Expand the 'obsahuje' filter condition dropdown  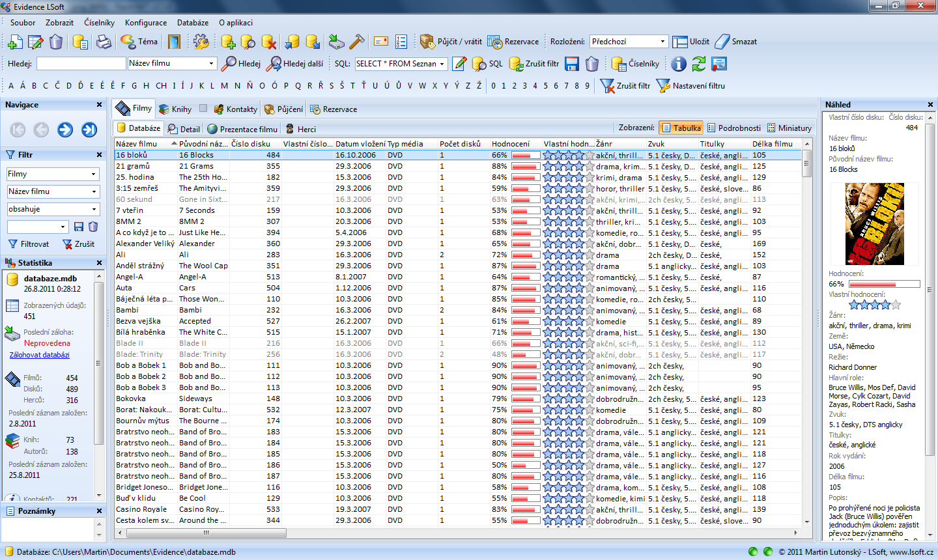click(94, 210)
